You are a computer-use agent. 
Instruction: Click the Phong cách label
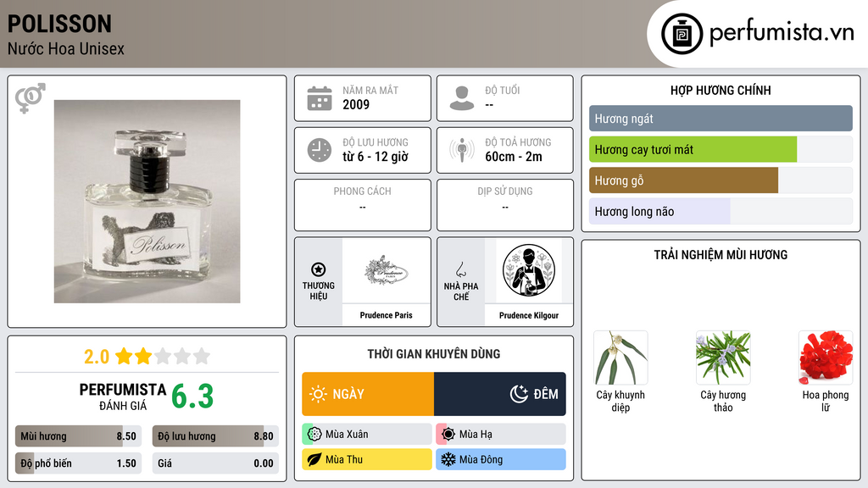click(x=362, y=191)
